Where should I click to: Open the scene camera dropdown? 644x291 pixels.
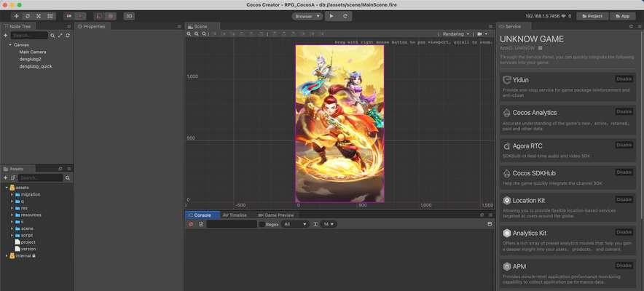[483, 34]
